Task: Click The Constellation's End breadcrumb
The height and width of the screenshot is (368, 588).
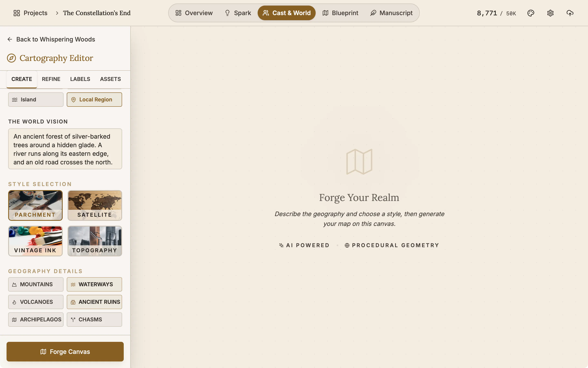Action: 97,13
